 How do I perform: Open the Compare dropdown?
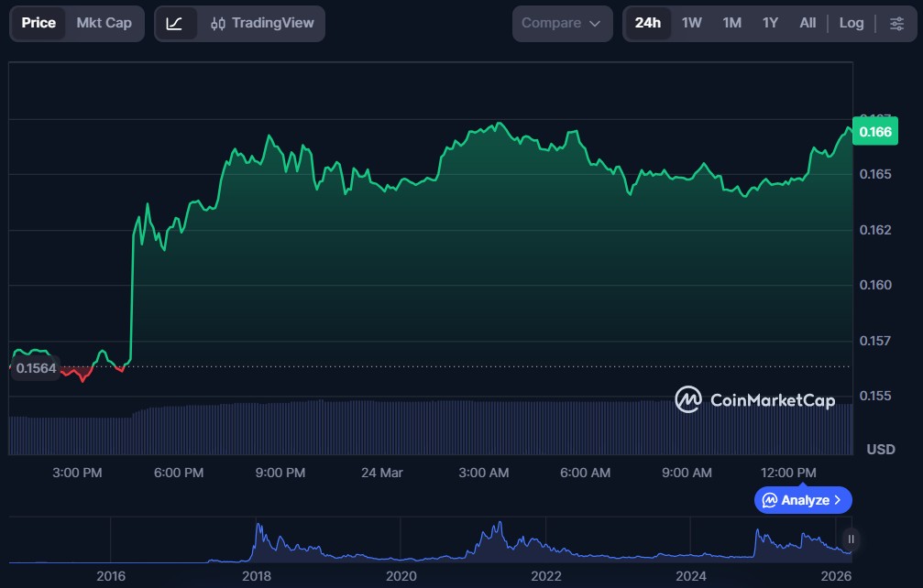click(x=562, y=23)
